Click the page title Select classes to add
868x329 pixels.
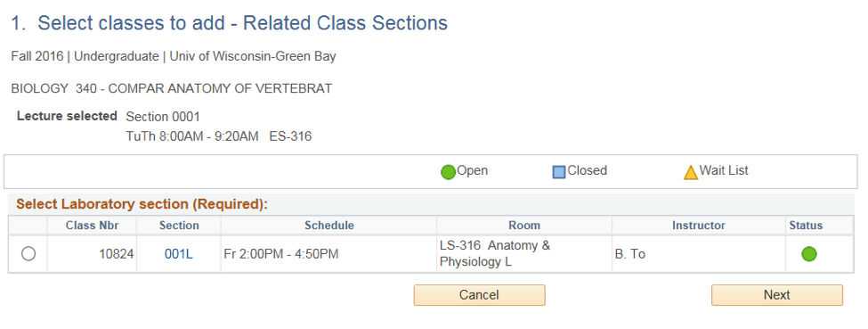[x=229, y=23]
